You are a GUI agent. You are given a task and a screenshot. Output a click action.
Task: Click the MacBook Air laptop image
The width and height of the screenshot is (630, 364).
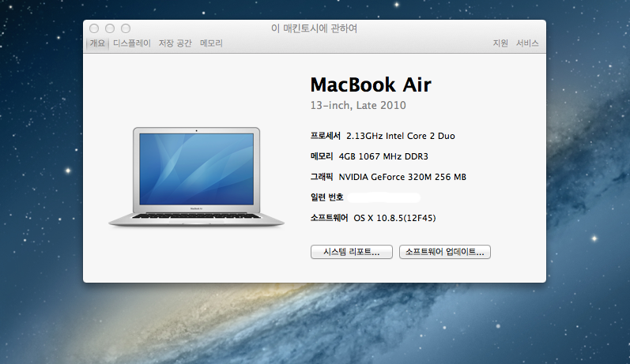coord(196,178)
